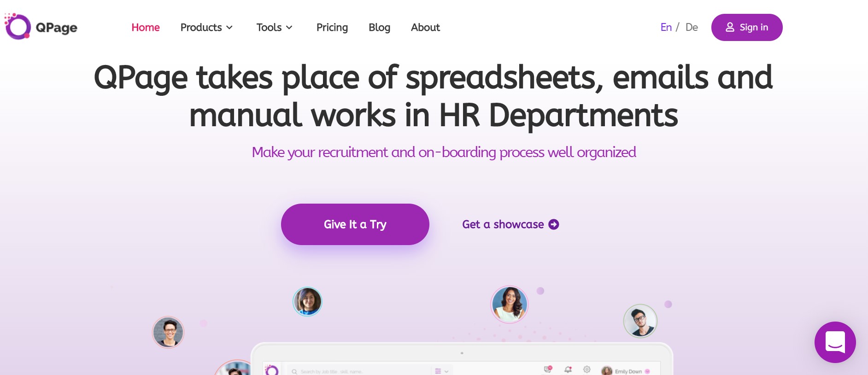
Task: Open the chat widget bubble
Action: tap(835, 342)
